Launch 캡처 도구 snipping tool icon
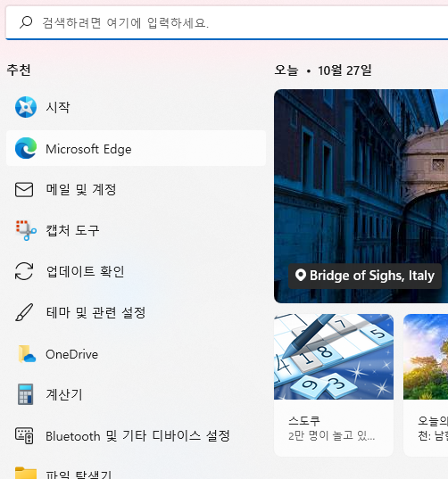The height and width of the screenshot is (479, 448). pos(26,230)
